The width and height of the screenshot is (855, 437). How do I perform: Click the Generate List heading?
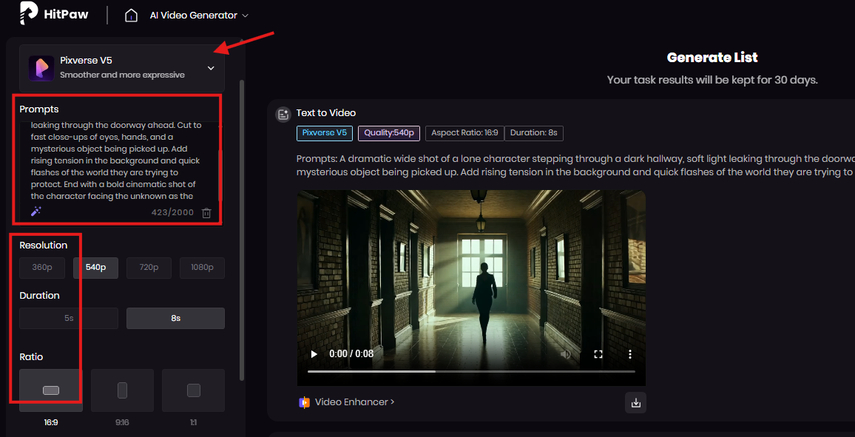[712, 57]
